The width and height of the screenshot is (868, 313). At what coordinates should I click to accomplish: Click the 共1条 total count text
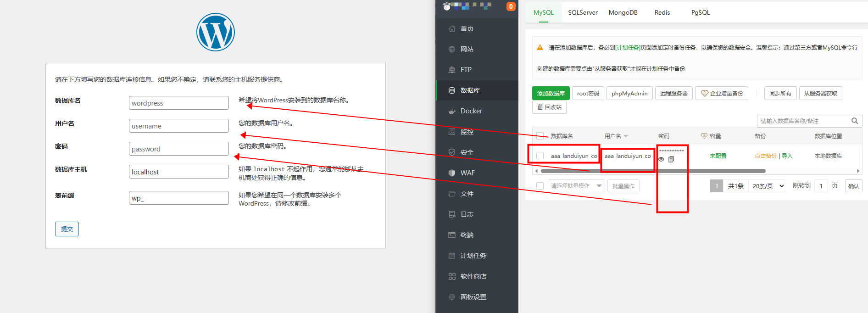click(736, 186)
